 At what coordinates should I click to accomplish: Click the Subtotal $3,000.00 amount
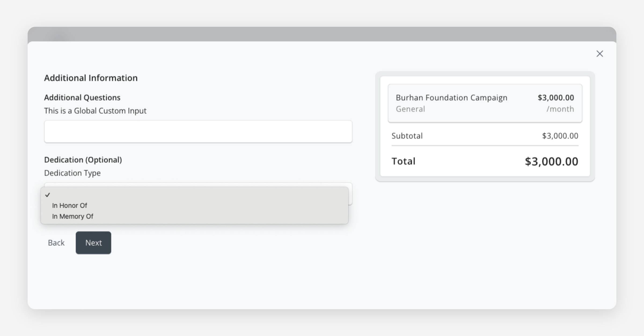[x=560, y=136]
